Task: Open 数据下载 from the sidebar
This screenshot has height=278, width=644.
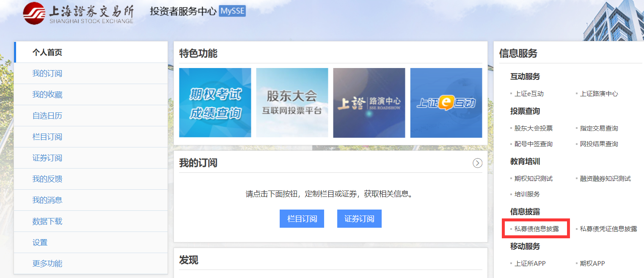Action: coord(47,221)
